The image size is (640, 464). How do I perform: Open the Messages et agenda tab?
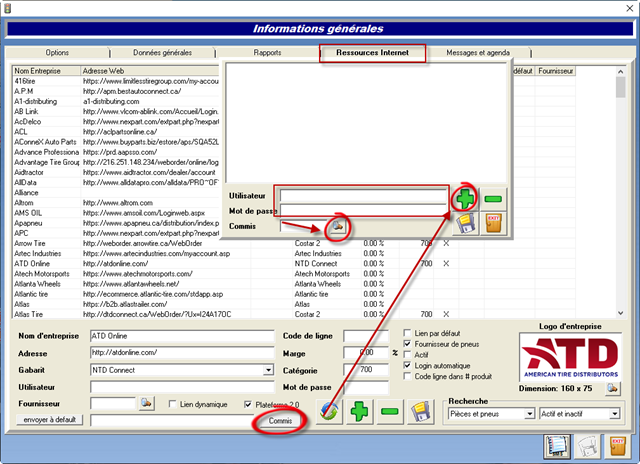(478, 52)
